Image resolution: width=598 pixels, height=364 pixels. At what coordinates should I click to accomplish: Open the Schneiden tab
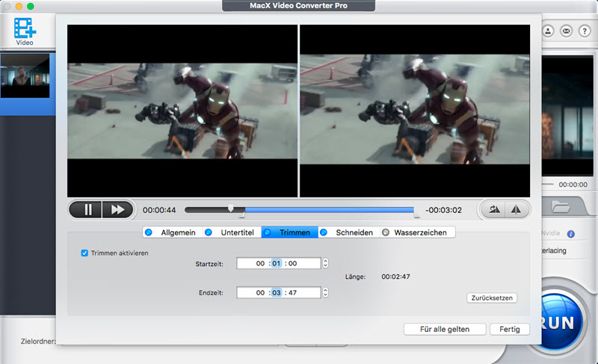tap(348, 232)
